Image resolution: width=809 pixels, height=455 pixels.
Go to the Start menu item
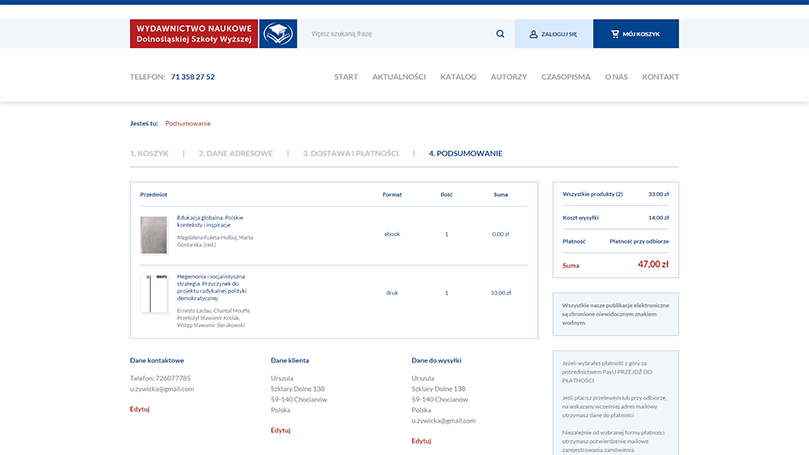tap(346, 77)
